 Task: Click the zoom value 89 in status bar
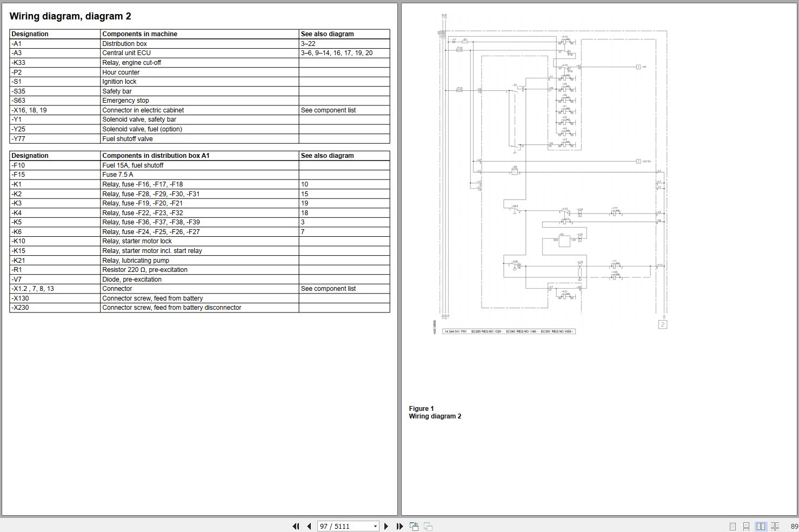pyautogui.click(x=794, y=527)
